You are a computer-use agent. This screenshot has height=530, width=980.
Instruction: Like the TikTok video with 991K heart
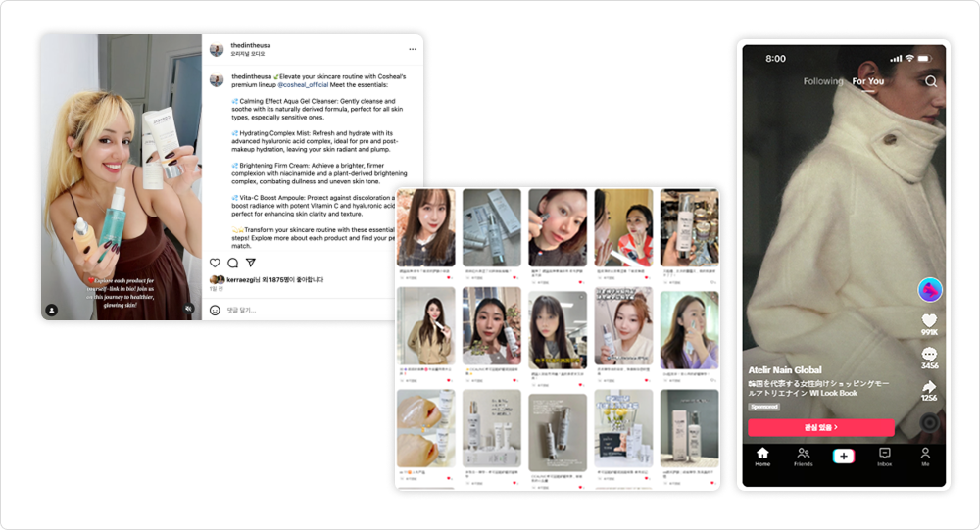(x=929, y=321)
